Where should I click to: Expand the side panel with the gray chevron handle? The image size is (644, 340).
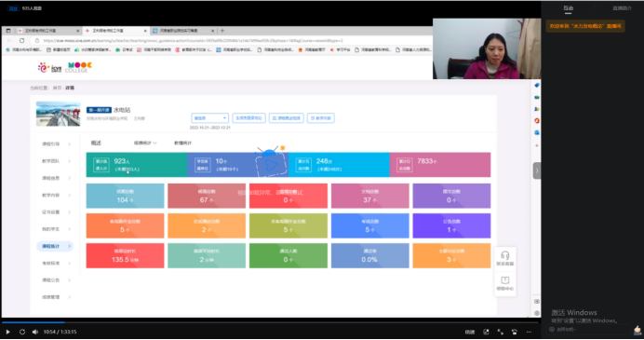(x=537, y=170)
